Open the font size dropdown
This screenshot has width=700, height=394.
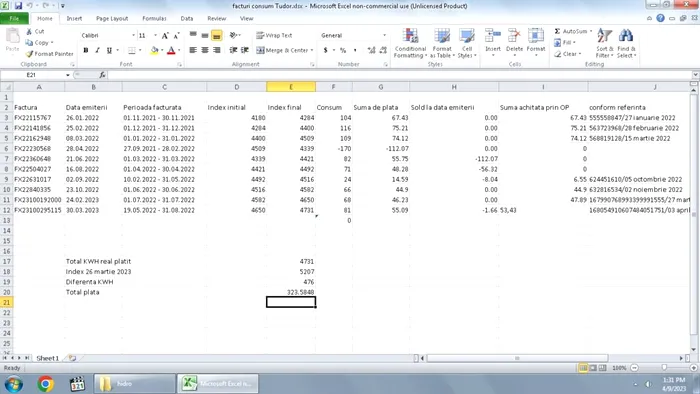(155, 35)
